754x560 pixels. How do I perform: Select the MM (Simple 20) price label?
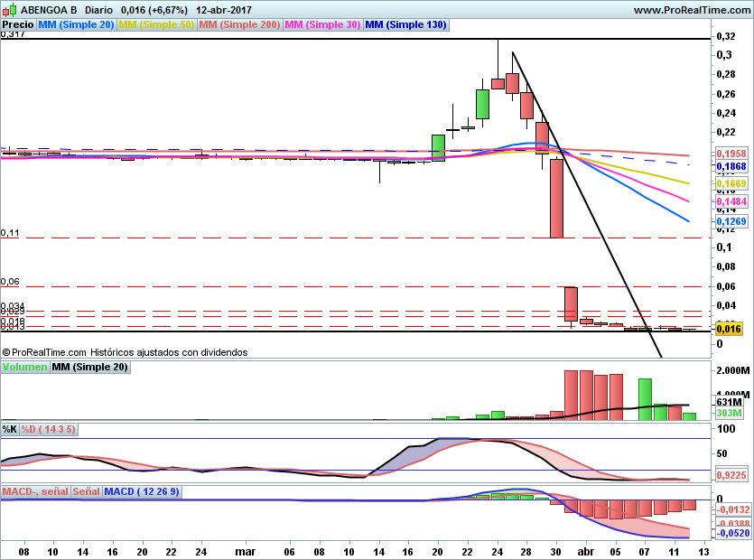pos(77,25)
